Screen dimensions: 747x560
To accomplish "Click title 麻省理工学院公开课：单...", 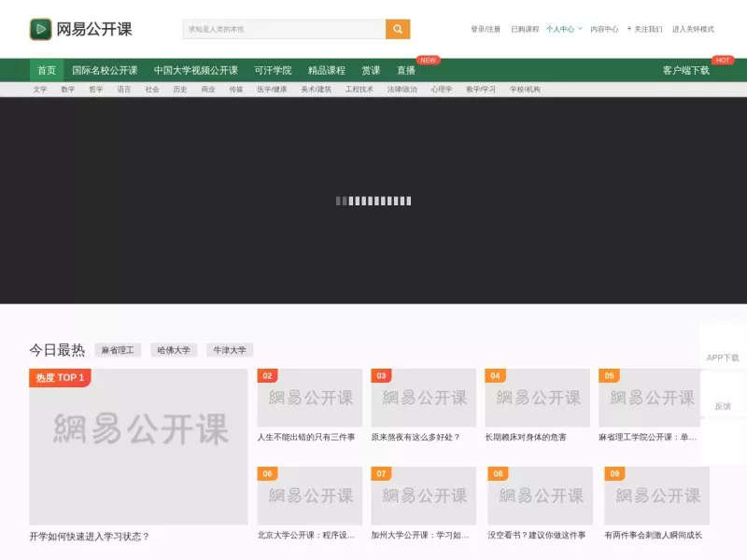I will pyautogui.click(x=647, y=437).
